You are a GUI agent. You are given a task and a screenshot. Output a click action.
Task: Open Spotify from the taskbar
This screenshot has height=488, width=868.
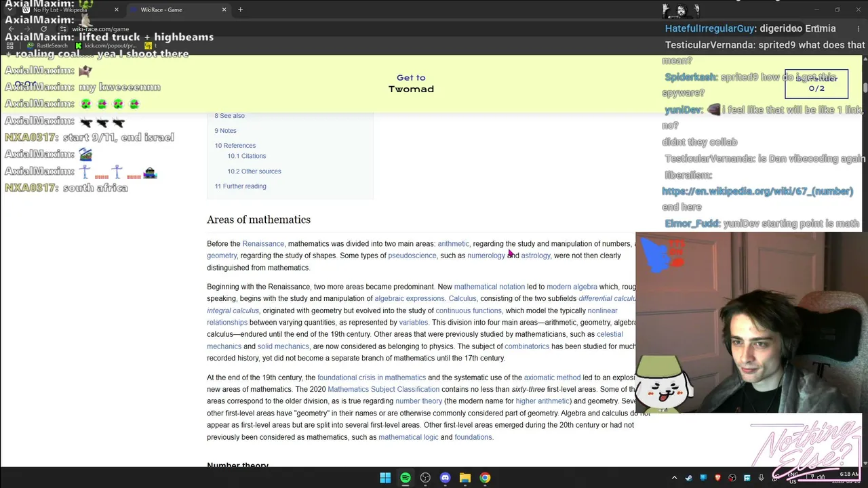point(406,478)
